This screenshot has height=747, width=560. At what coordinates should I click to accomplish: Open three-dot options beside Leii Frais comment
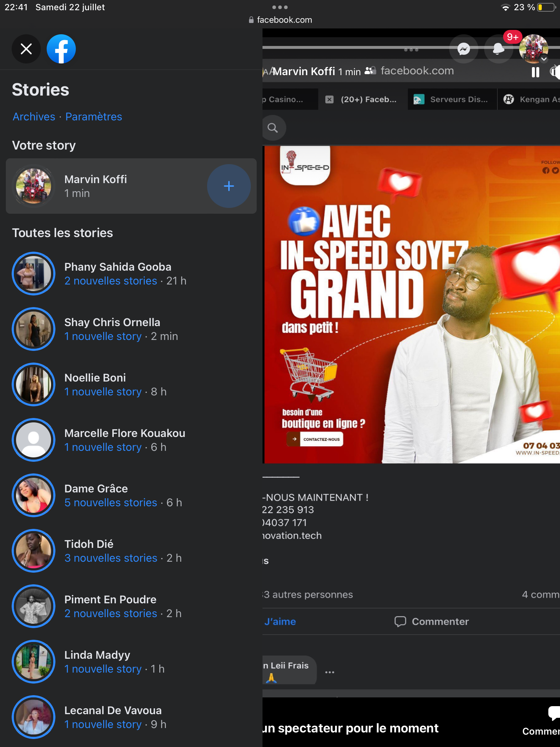pos(330,672)
